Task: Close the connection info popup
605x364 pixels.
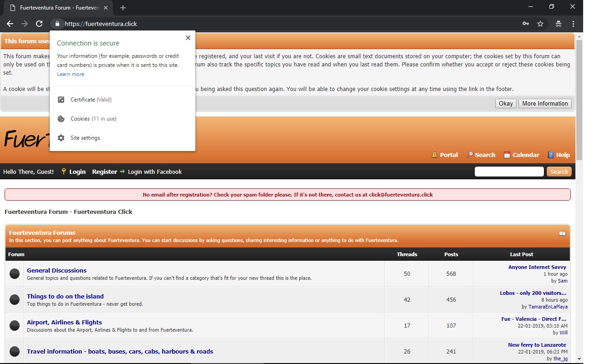Action: (188, 38)
